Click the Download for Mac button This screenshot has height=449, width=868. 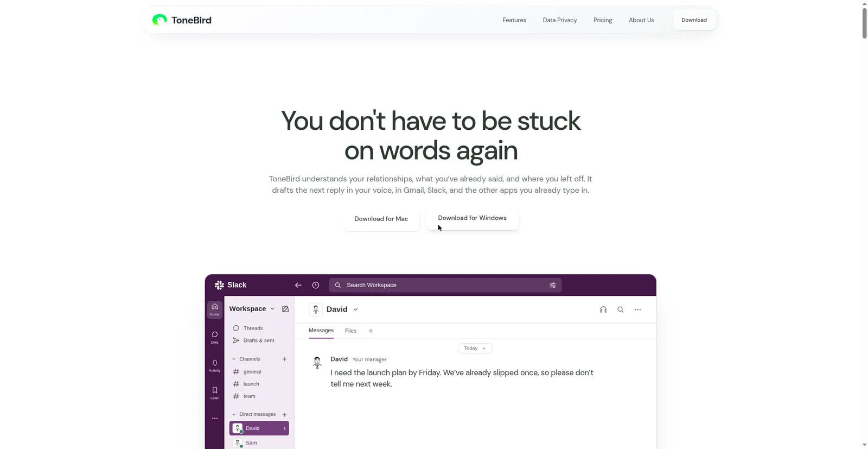pyautogui.click(x=381, y=219)
